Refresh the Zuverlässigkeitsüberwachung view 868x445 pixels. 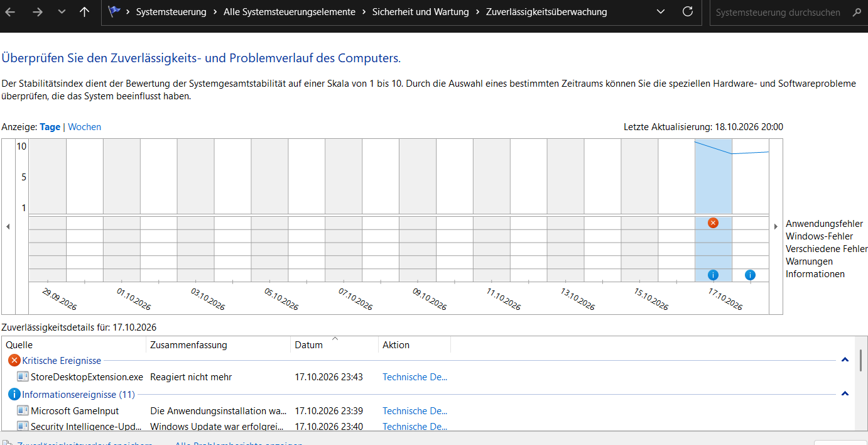pyautogui.click(x=688, y=12)
